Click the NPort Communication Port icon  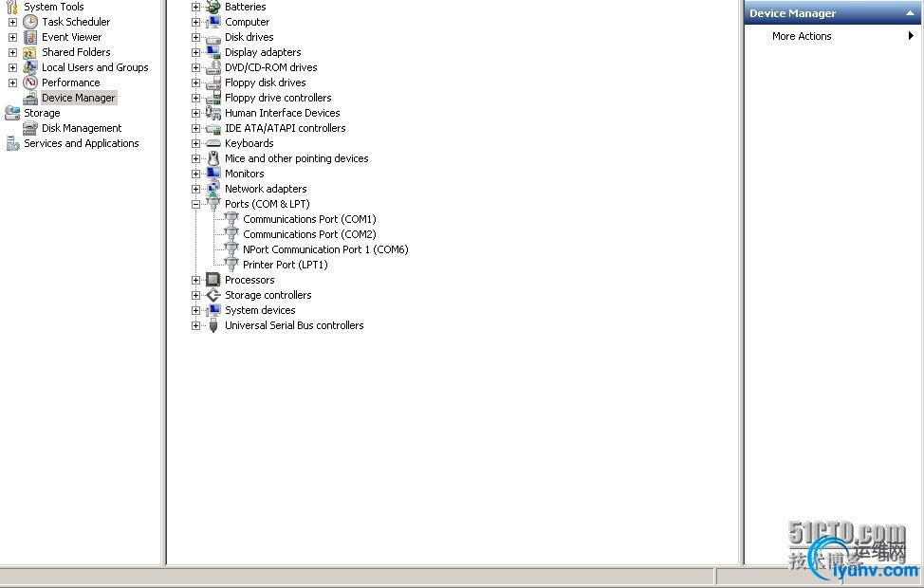(x=231, y=249)
